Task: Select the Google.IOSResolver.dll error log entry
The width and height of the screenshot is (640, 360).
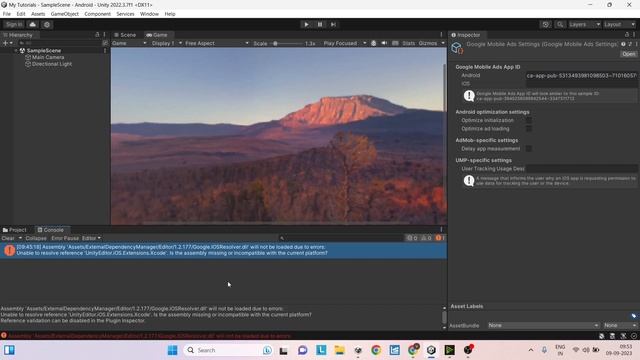Action: click(x=223, y=250)
